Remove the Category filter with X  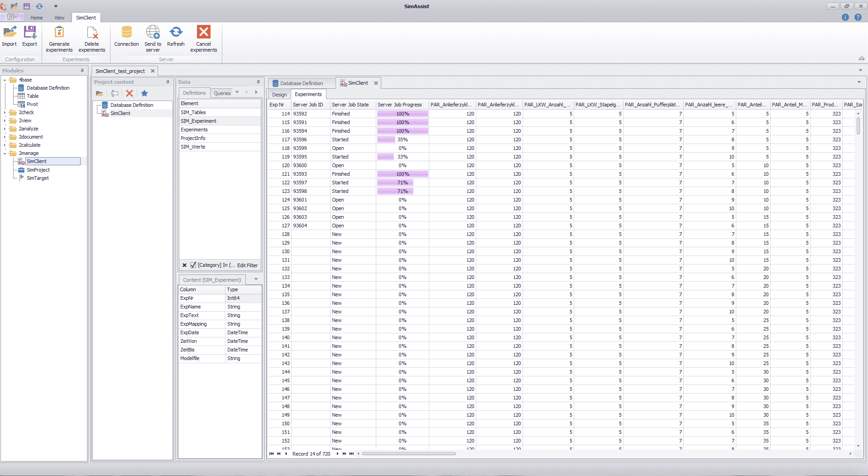(x=184, y=265)
